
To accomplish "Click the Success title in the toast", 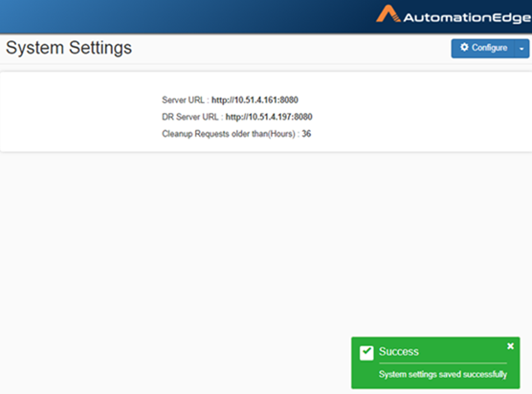I will pyautogui.click(x=399, y=352).
